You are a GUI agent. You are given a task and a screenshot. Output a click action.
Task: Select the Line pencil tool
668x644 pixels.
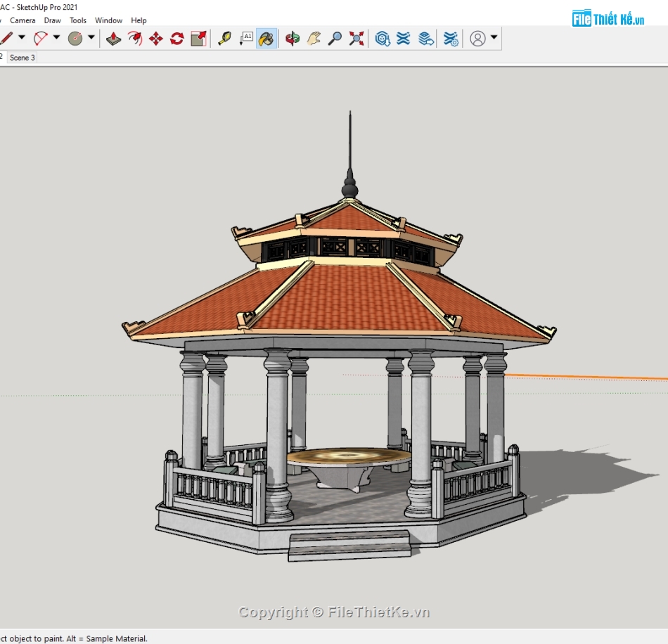coord(6,39)
